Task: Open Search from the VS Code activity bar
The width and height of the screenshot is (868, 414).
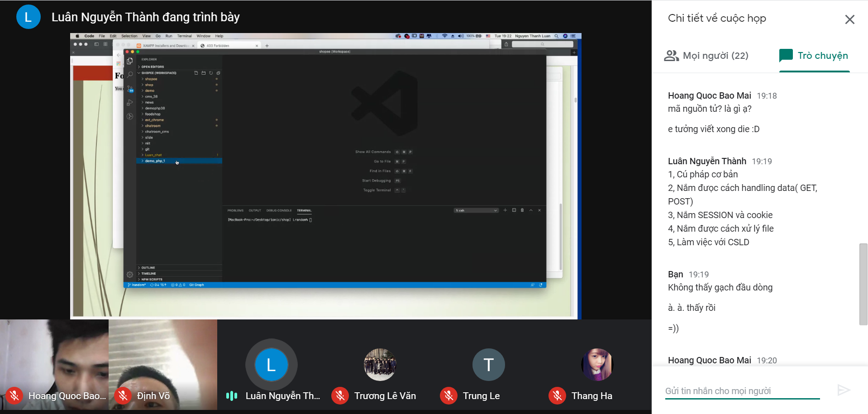Action: (130, 75)
